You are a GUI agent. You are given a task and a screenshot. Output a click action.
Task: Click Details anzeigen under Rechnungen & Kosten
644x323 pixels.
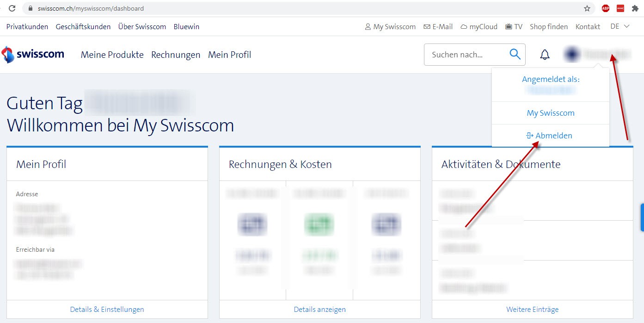319,309
